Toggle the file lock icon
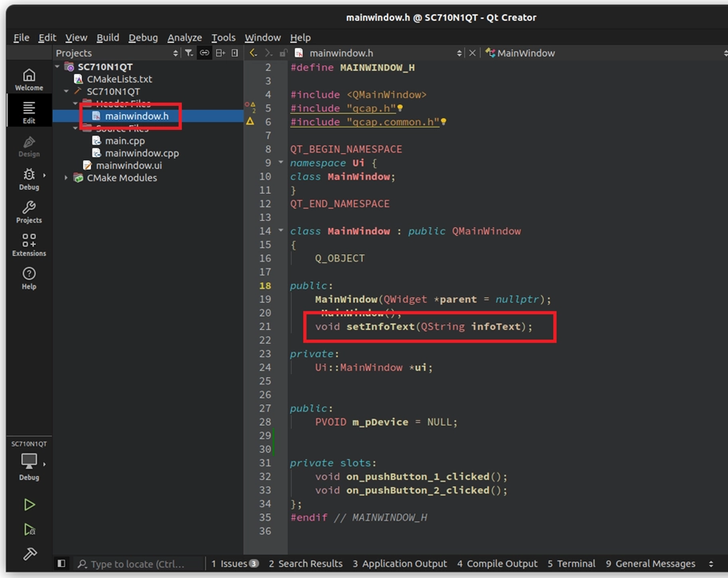 point(283,53)
